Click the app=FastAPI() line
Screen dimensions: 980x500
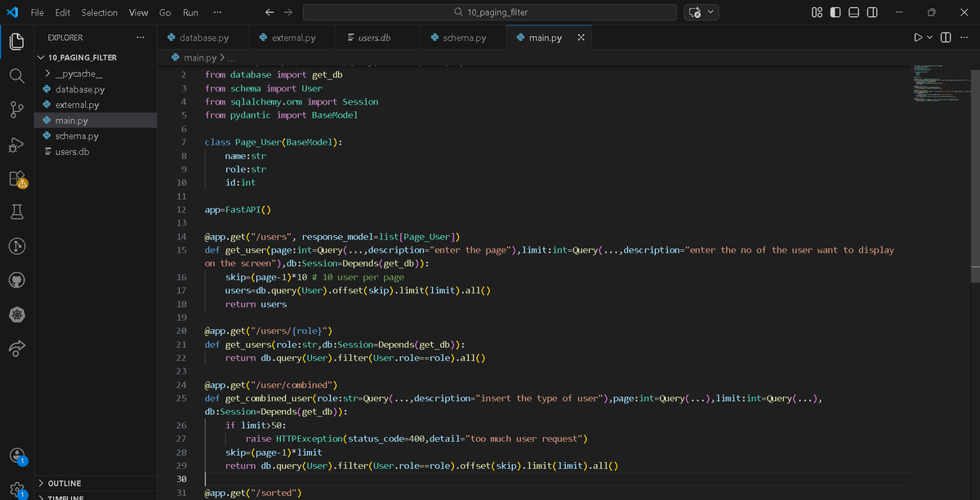pyautogui.click(x=238, y=209)
